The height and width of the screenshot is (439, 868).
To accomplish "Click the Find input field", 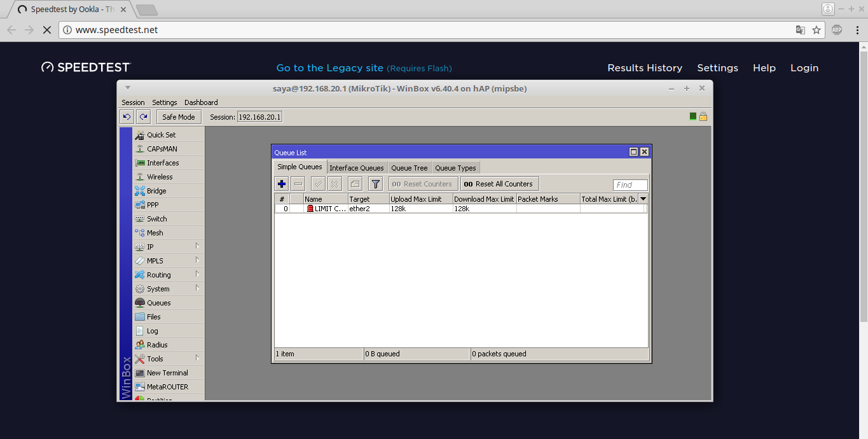I will point(630,185).
